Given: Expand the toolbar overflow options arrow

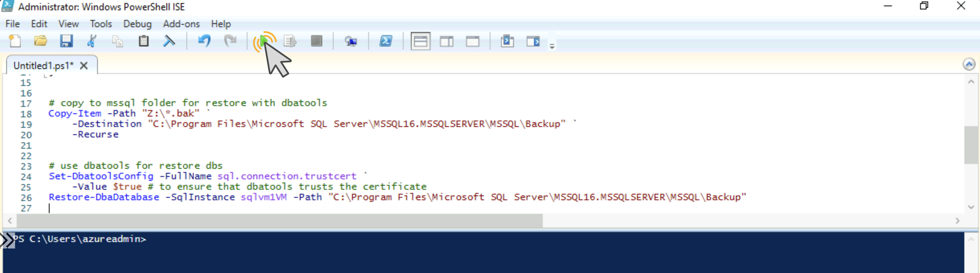Looking at the screenshot, I should pyautogui.click(x=552, y=46).
